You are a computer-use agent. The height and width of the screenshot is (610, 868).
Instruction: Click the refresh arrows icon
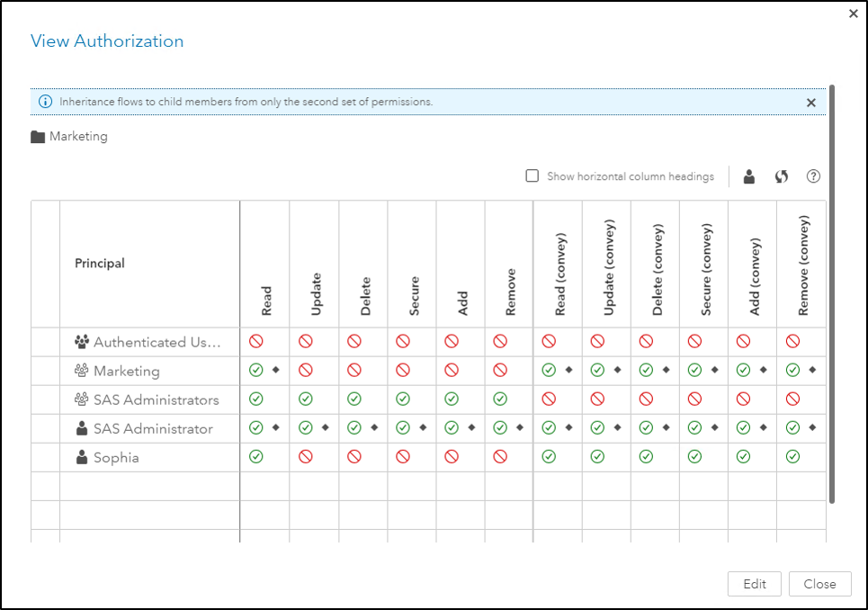(782, 177)
